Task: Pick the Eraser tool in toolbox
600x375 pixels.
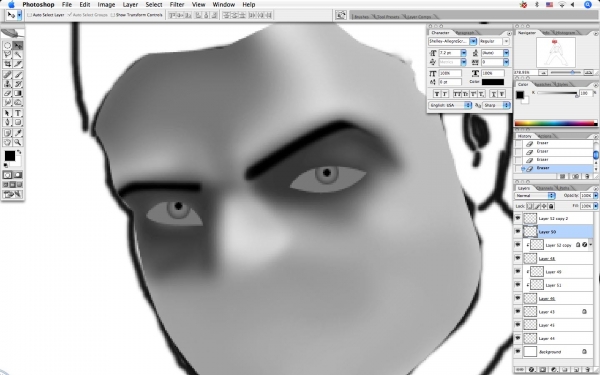Action: pos(8,93)
